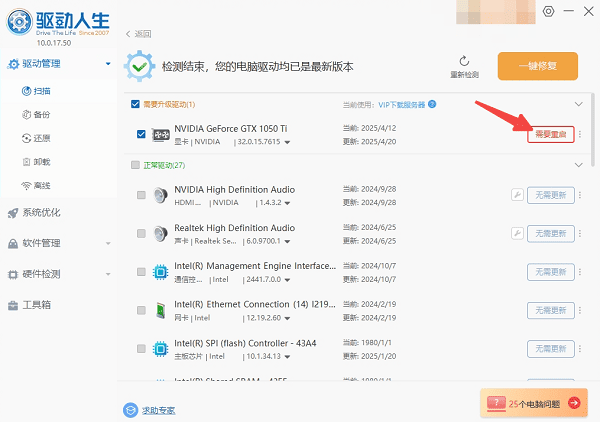Open version dropdown 6.0.9700.1
The image size is (600, 422).
click(287, 242)
